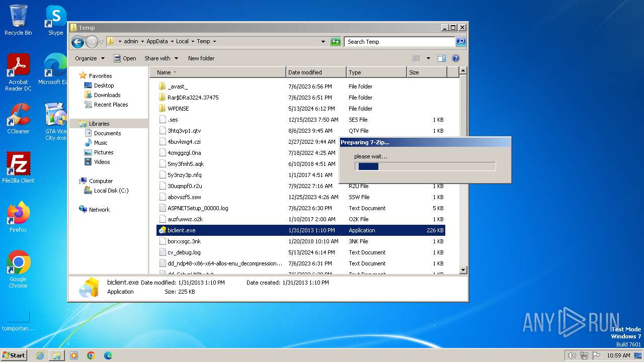Screen dimensions: 644x362
Task: Open Recent Places in navigation pane
Action: pos(111,105)
